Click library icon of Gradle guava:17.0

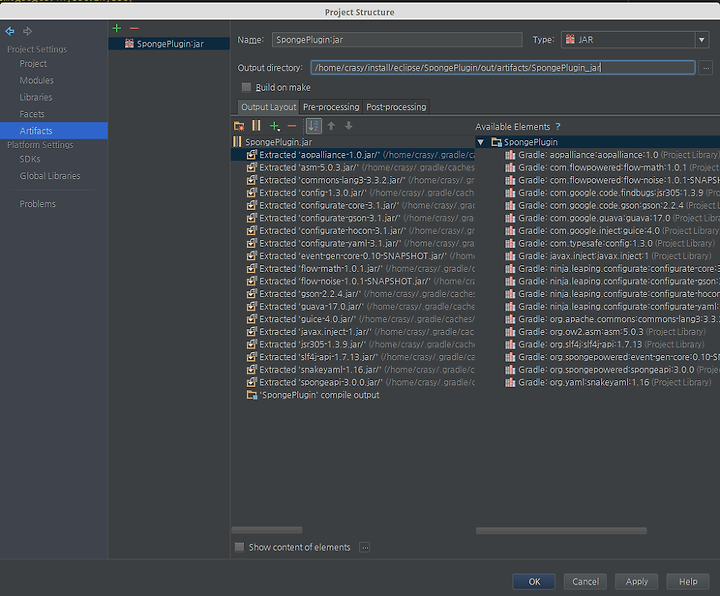[x=510, y=218]
